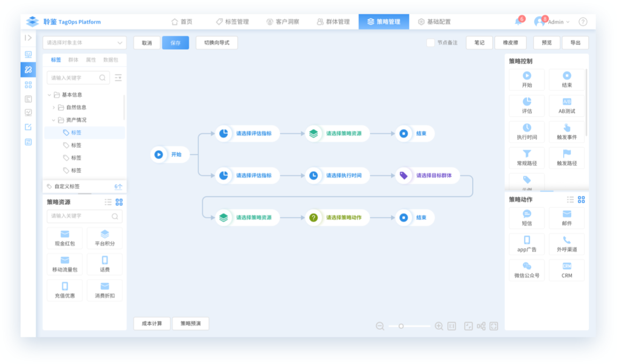Select 评估 node in 策略控制 palette
This screenshot has height=364, width=617.
pyautogui.click(x=527, y=106)
